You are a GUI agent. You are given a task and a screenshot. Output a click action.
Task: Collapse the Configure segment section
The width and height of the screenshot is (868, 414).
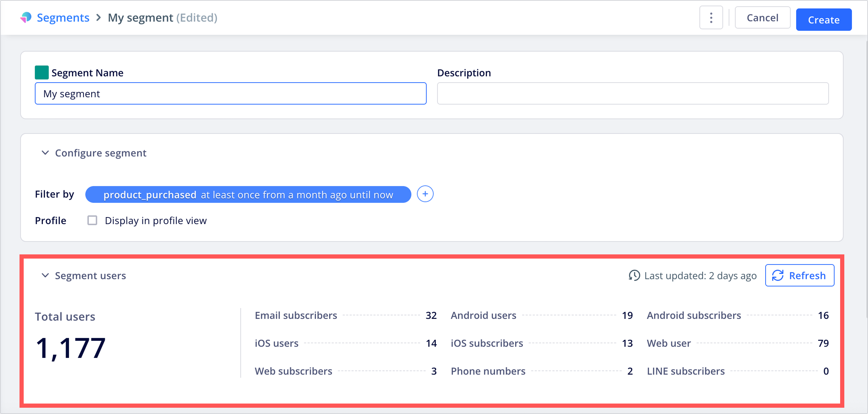(x=45, y=153)
